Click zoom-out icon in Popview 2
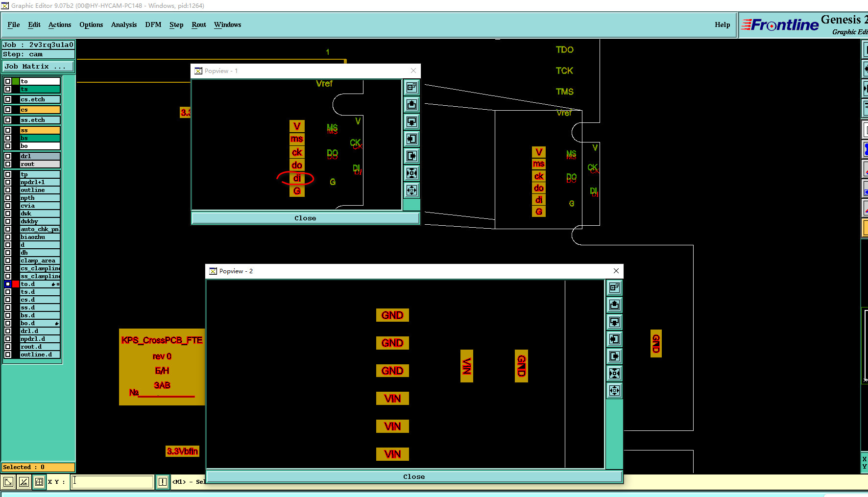The image size is (868, 497). point(615,390)
